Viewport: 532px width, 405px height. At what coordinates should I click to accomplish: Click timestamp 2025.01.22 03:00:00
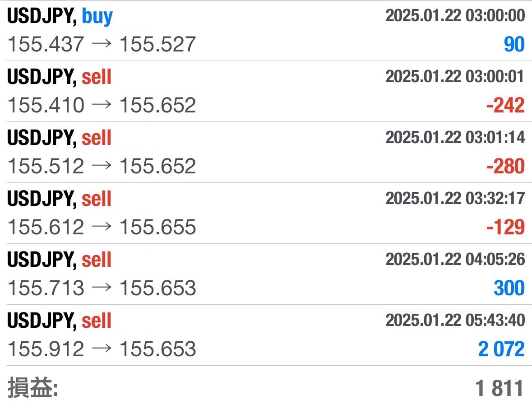coord(455,16)
